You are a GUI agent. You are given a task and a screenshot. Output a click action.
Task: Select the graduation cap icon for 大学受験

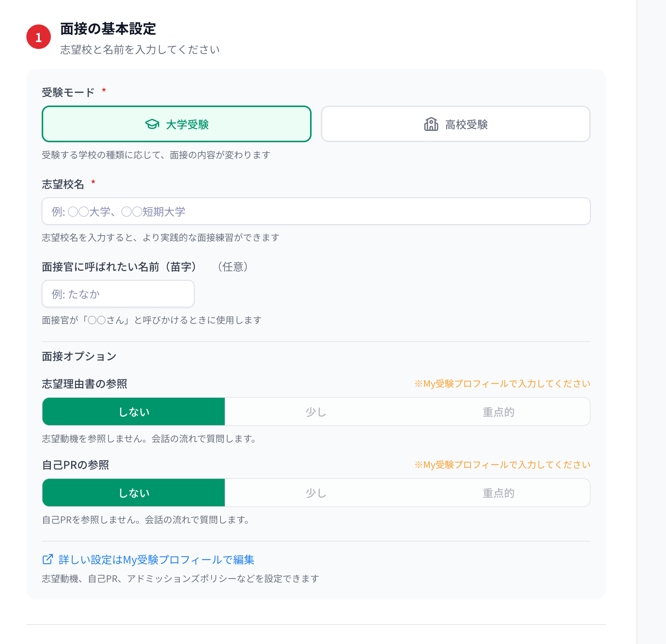[152, 124]
